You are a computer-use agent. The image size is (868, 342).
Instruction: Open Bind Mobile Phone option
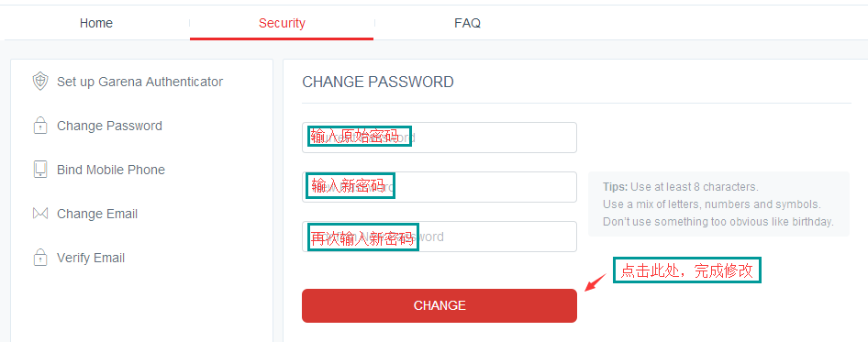click(111, 170)
